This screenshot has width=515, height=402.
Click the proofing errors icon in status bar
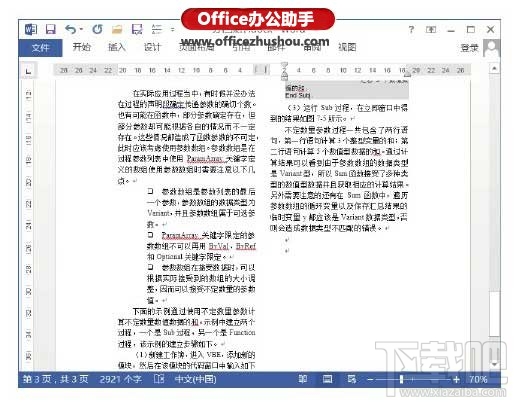[x=159, y=379]
